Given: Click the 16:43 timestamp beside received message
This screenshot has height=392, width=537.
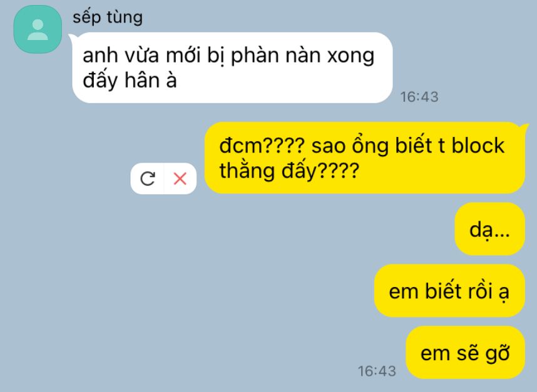Looking at the screenshot, I should click(419, 97).
